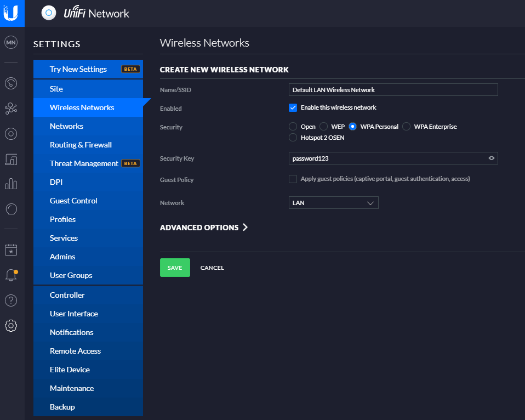Open the Statistics bar chart icon
The height and width of the screenshot is (420, 525).
pyautogui.click(x=11, y=184)
